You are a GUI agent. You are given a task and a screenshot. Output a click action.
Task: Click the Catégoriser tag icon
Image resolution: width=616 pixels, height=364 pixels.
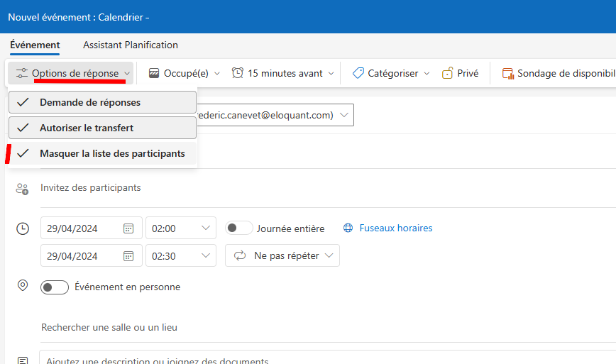click(x=358, y=73)
